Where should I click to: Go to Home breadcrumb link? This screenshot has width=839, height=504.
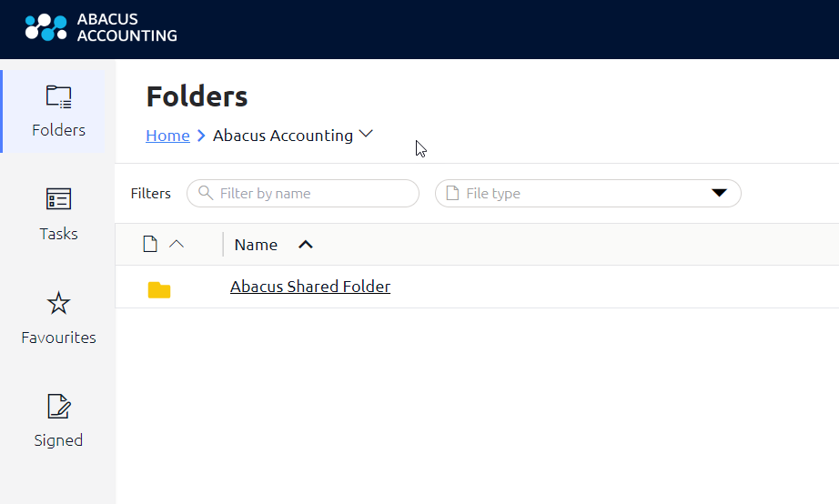tap(167, 136)
